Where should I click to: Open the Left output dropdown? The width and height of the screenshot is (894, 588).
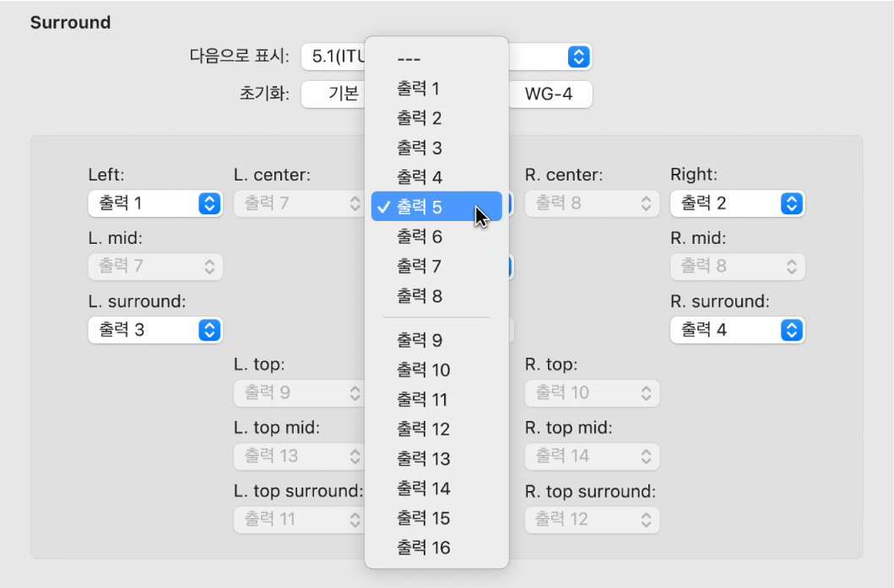pyautogui.click(x=155, y=203)
